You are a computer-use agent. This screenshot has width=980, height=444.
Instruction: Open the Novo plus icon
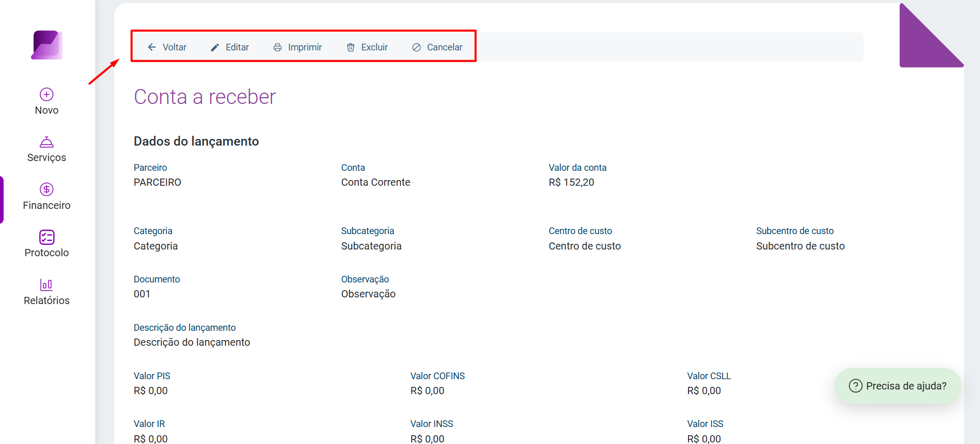pos(47,94)
